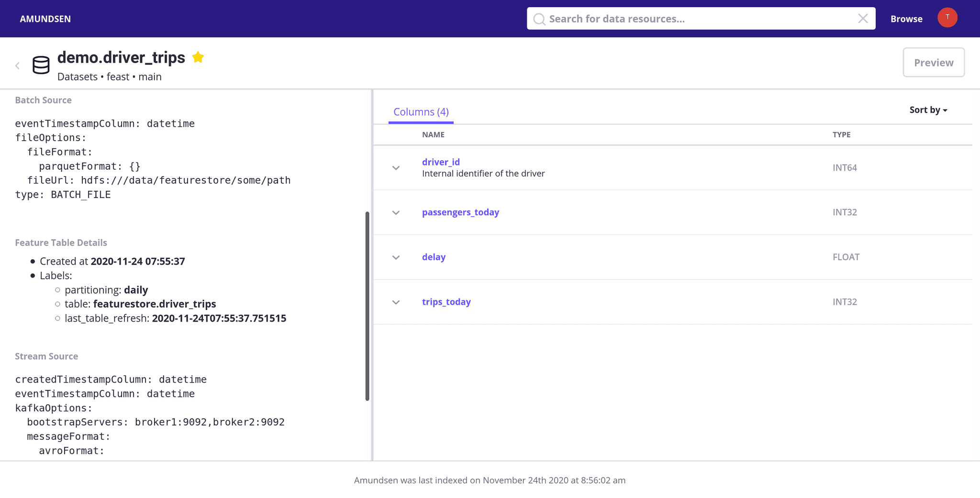Screen dimensions: 980x498
Task: Click the 'Amundsen was last indexed' footer text
Action: tap(490, 480)
